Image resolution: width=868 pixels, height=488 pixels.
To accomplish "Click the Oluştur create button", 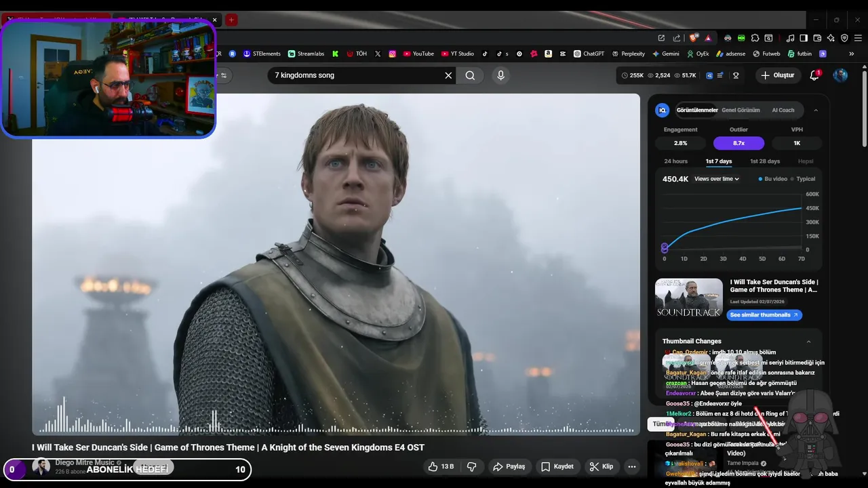I will [777, 75].
